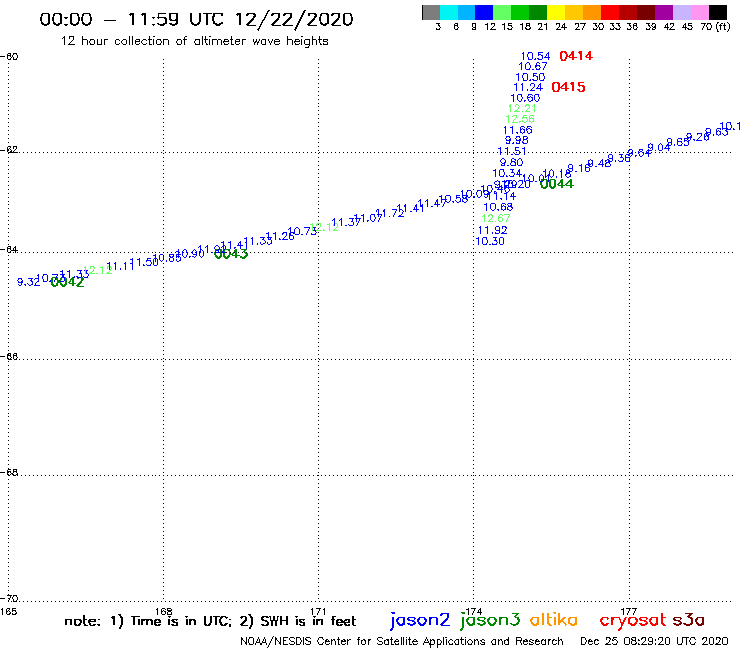Click the 'jason3' satellite legend label

pos(490,621)
